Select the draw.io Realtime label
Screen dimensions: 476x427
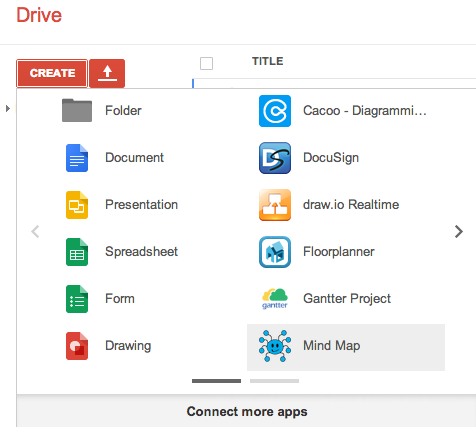351,204
